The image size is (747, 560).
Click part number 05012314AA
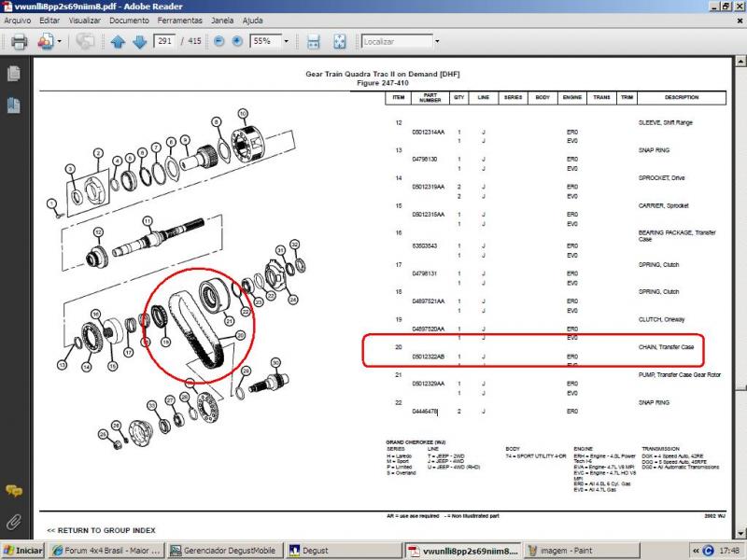[x=429, y=132]
